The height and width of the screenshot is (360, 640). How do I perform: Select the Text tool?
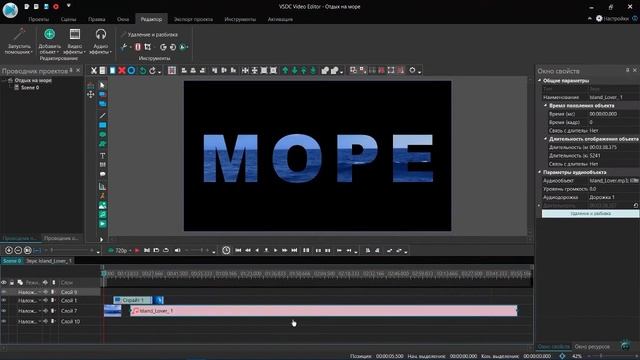coord(102,156)
